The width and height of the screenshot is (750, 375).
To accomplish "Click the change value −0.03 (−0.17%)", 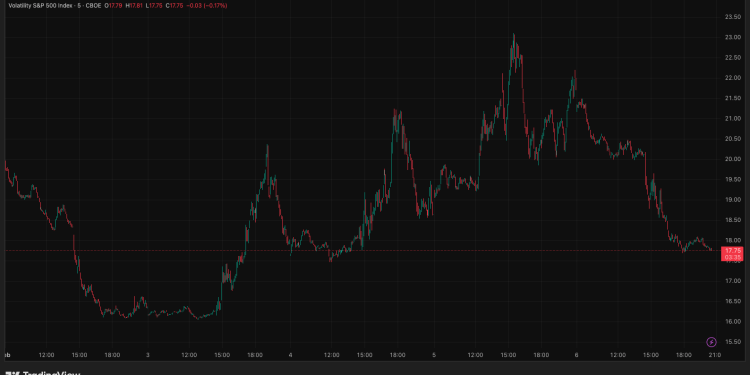I will click(207, 6).
